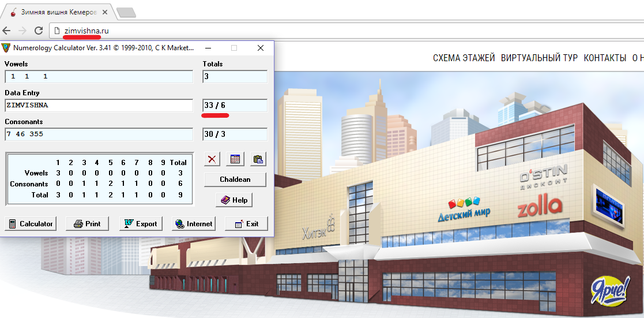Click the Consonants row label in table
This screenshot has width=644, height=318.
coord(29,184)
